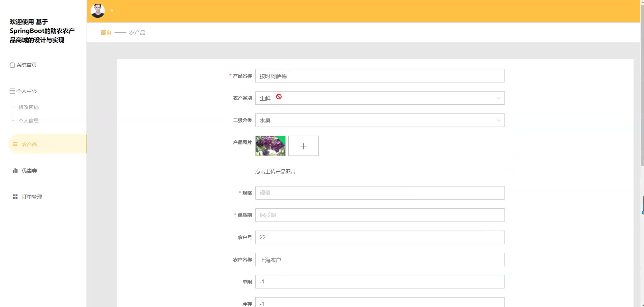Click the 农户名称 field label
Screen dimensions: 644x307
coord(243,260)
